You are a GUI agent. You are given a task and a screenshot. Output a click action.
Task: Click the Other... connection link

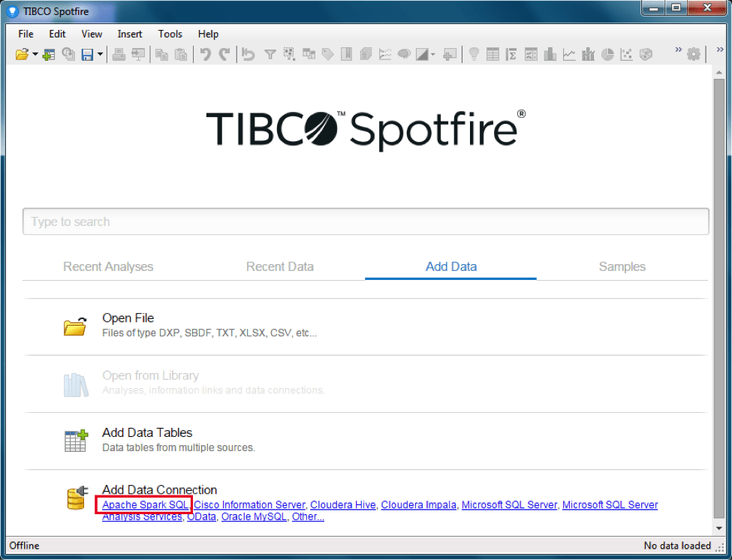pyautogui.click(x=308, y=516)
